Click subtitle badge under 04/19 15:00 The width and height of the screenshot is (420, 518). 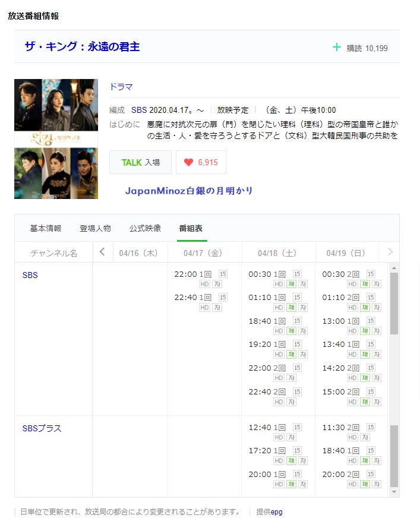pyautogui.click(x=377, y=402)
